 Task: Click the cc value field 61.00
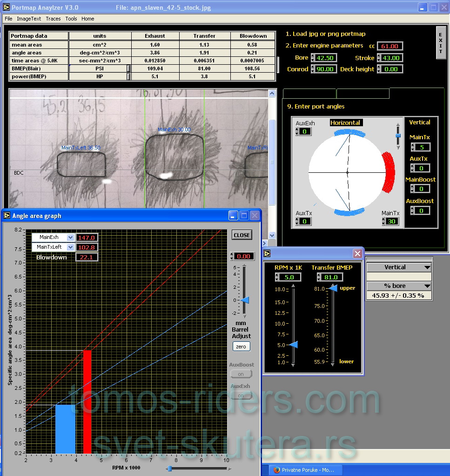tap(390, 46)
